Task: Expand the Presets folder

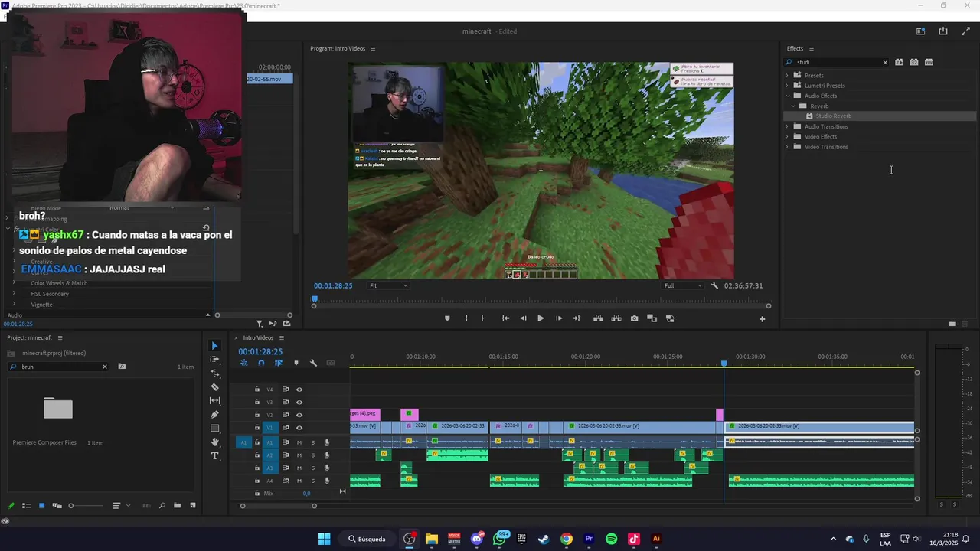Action: pyautogui.click(x=787, y=75)
